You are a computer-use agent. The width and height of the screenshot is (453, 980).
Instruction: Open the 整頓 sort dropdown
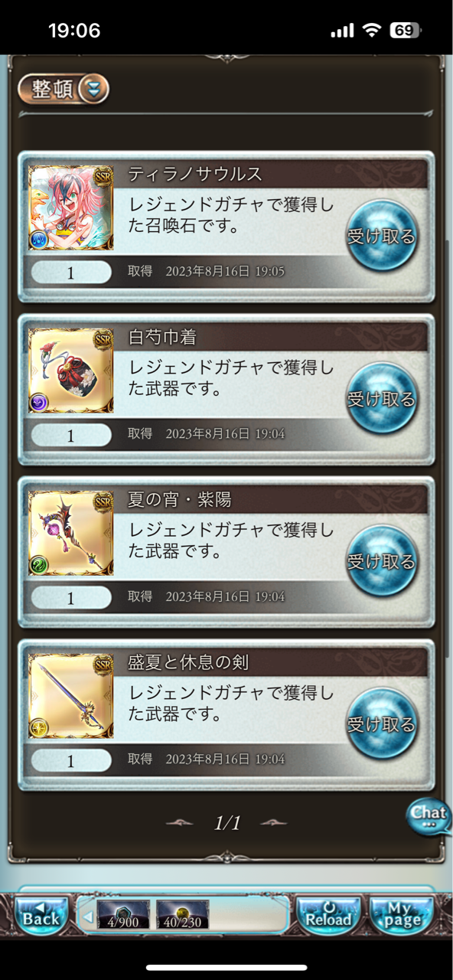[x=64, y=90]
